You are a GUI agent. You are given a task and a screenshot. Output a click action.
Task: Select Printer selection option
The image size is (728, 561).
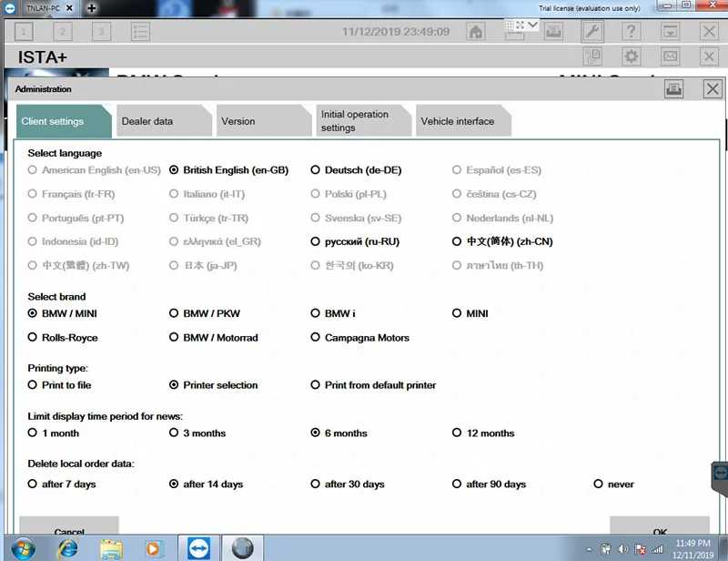click(x=214, y=385)
